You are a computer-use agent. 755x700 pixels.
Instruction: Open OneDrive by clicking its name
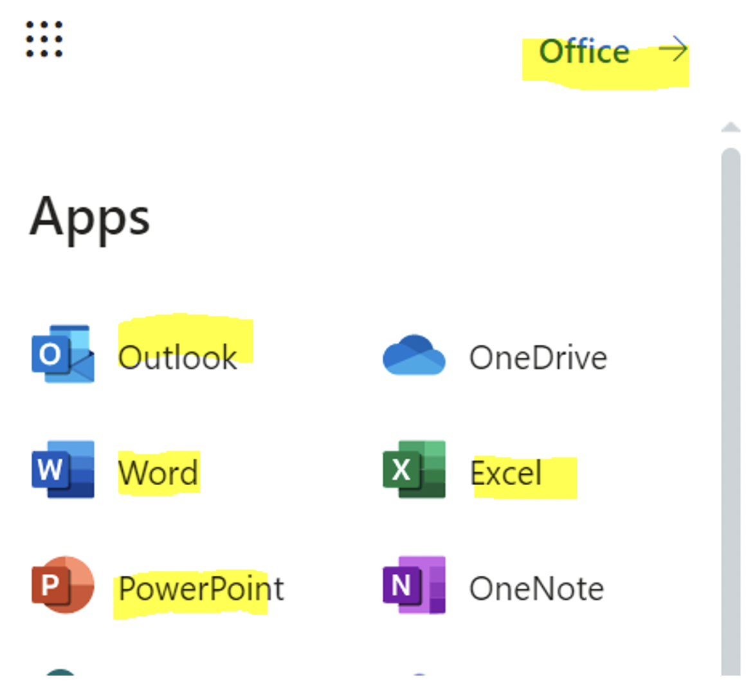(539, 357)
